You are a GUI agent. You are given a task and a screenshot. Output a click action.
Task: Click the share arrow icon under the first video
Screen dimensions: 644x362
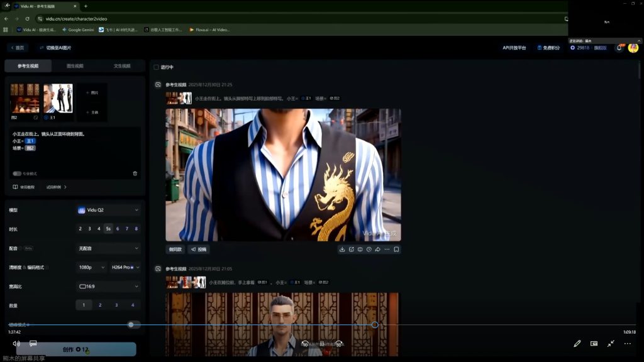pos(377,250)
